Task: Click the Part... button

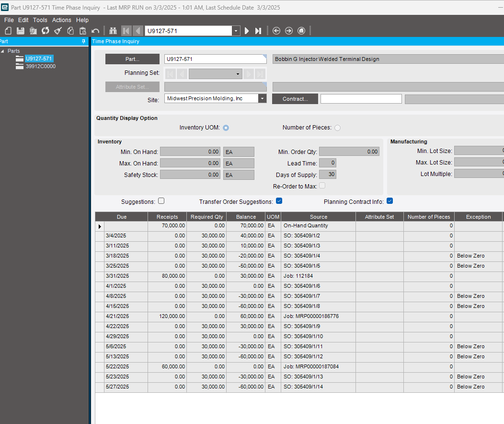Action: [x=132, y=59]
